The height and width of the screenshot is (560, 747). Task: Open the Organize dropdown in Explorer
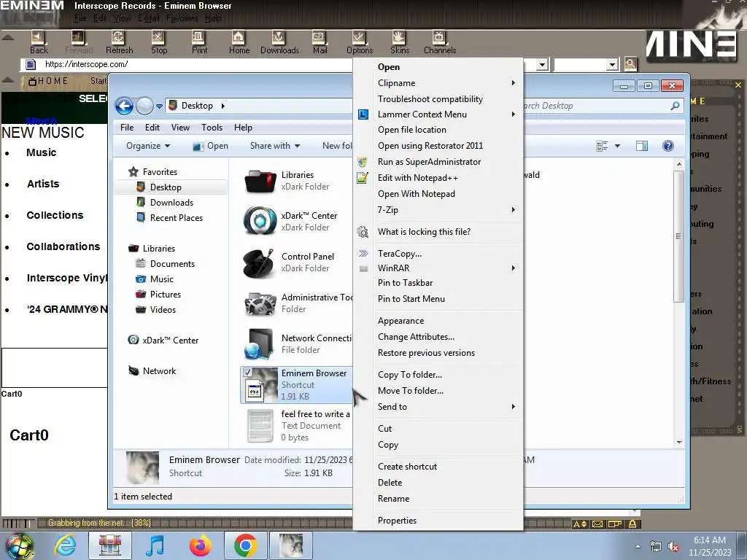pos(147,146)
